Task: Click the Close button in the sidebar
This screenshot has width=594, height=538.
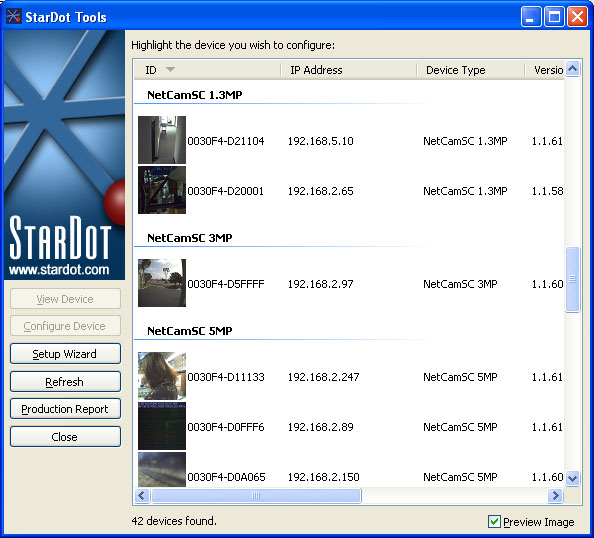Action: (x=65, y=437)
